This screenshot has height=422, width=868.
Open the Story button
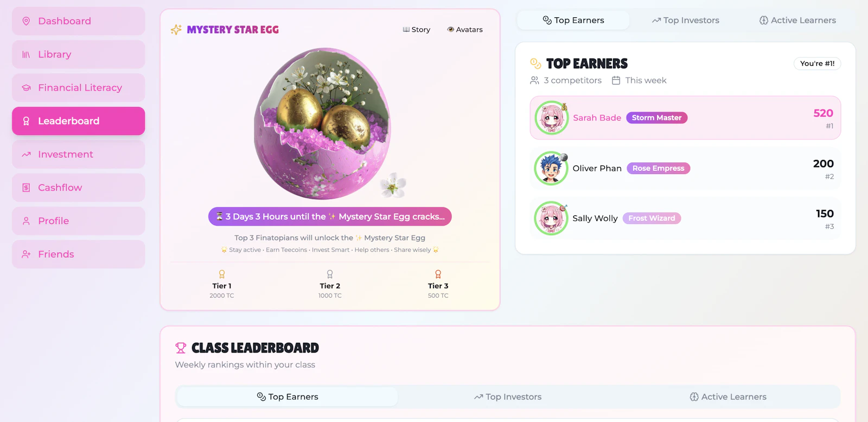[417, 29]
